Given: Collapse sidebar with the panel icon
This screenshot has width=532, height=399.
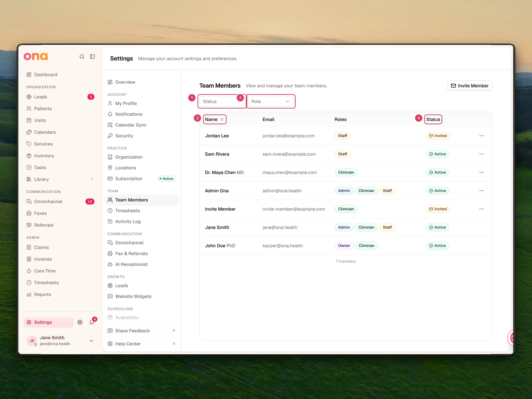Looking at the screenshot, I should click(93, 57).
